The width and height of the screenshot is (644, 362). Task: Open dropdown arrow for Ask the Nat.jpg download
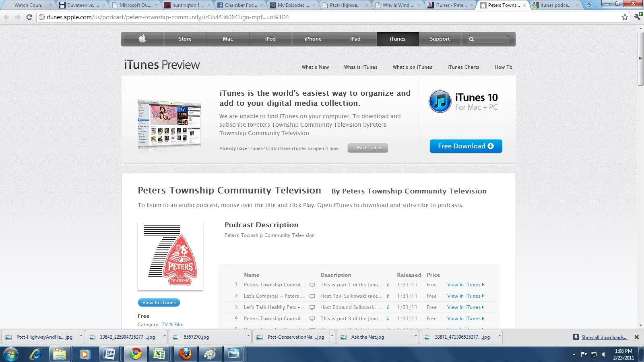[x=416, y=335]
